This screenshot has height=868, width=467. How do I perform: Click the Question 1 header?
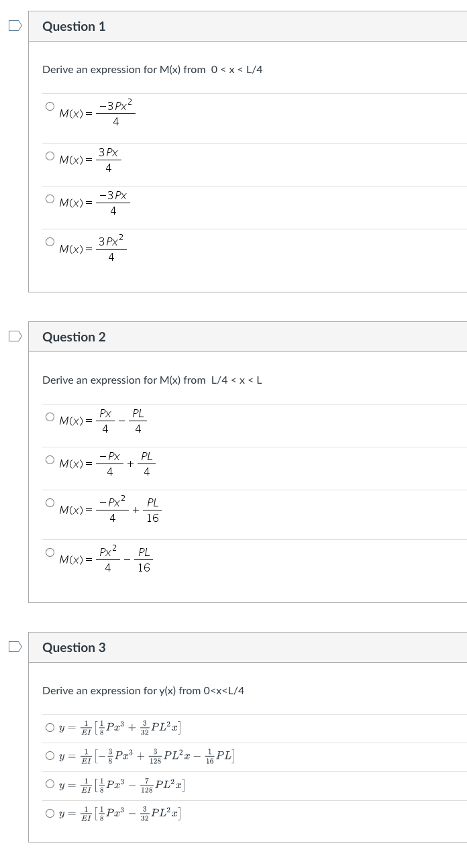pos(74,26)
